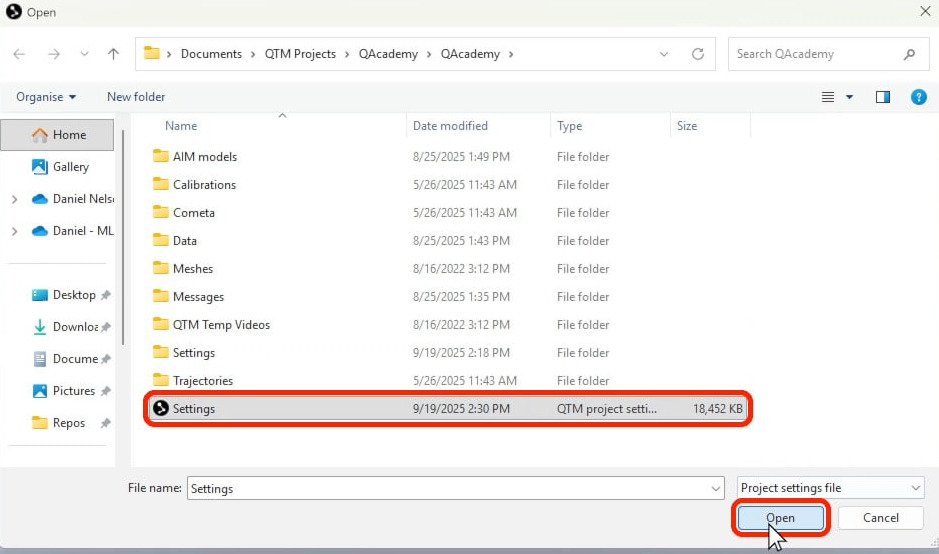Click the Cancel button

point(880,518)
